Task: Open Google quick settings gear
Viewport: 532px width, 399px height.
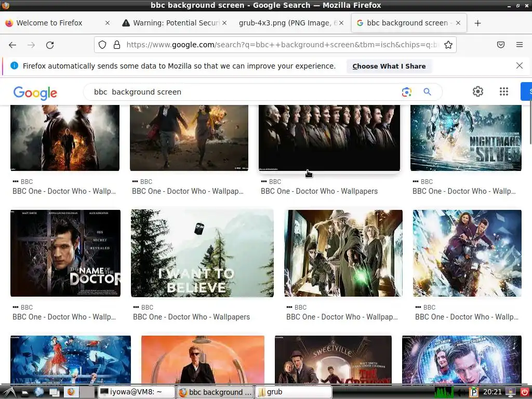Action: coord(478,91)
